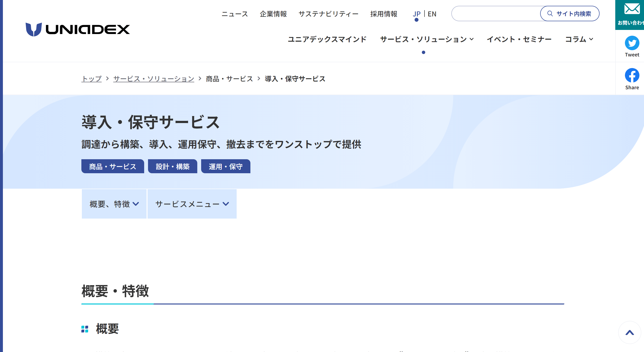This screenshot has height=352, width=644.
Task: Expand the サービスメニュー anchor tab
Action: [x=192, y=204]
